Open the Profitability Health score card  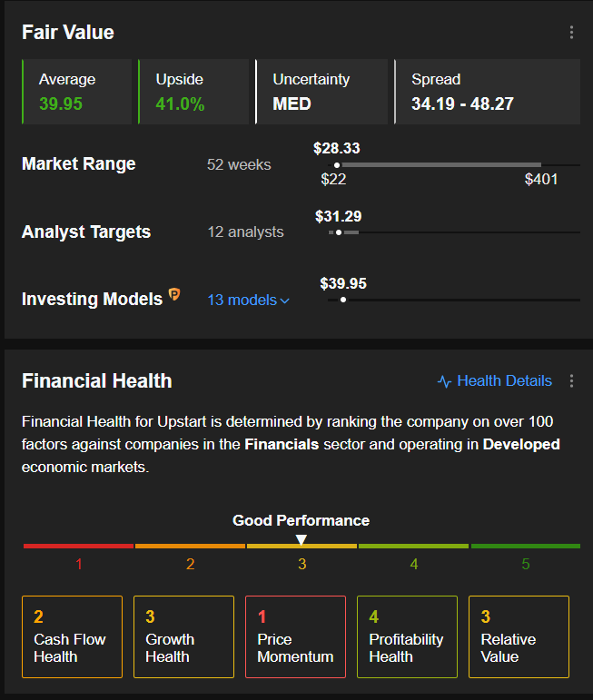(407, 636)
